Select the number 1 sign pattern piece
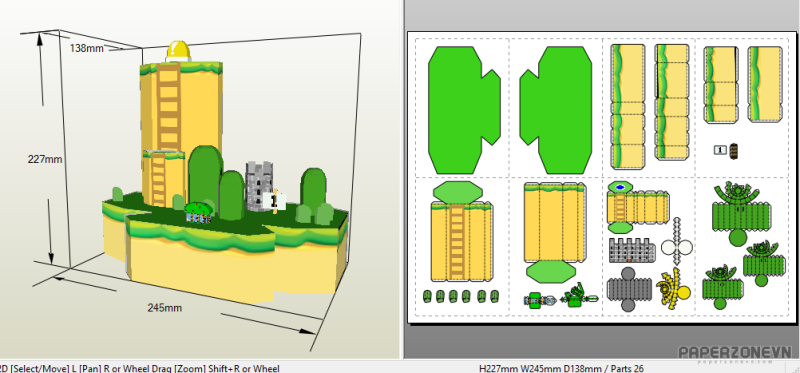800x373 pixels. point(720,150)
